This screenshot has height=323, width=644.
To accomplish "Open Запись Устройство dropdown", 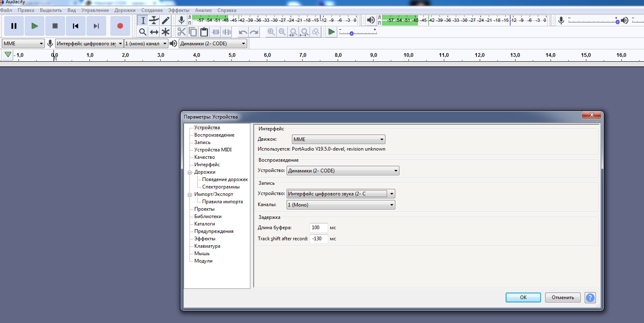I will [x=341, y=194].
